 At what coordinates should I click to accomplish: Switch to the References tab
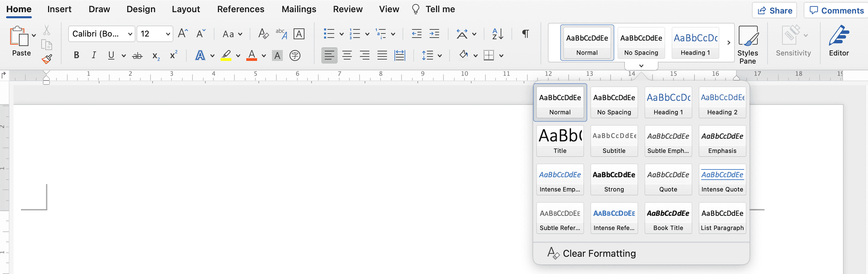(241, 9)
